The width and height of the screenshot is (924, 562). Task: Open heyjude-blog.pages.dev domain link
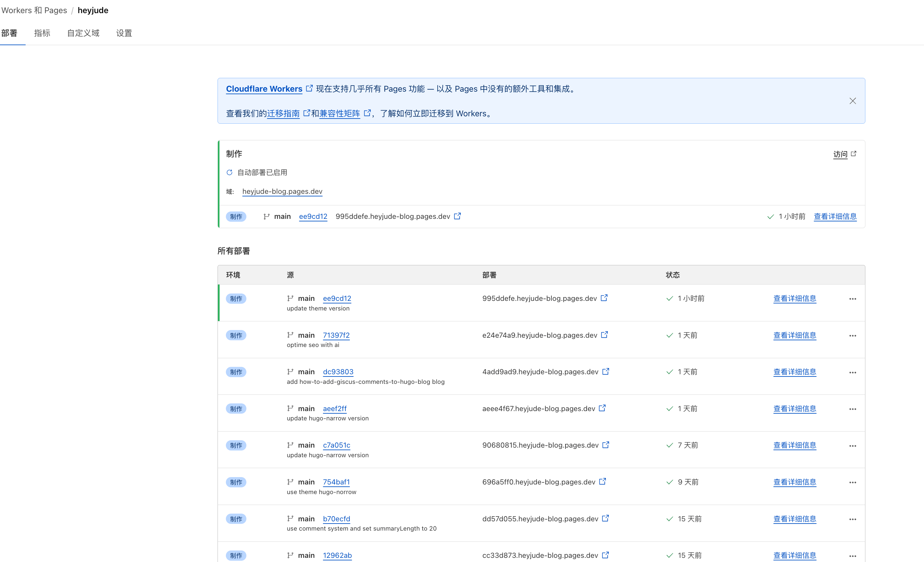pyautogui.click(x=282, y=191)
